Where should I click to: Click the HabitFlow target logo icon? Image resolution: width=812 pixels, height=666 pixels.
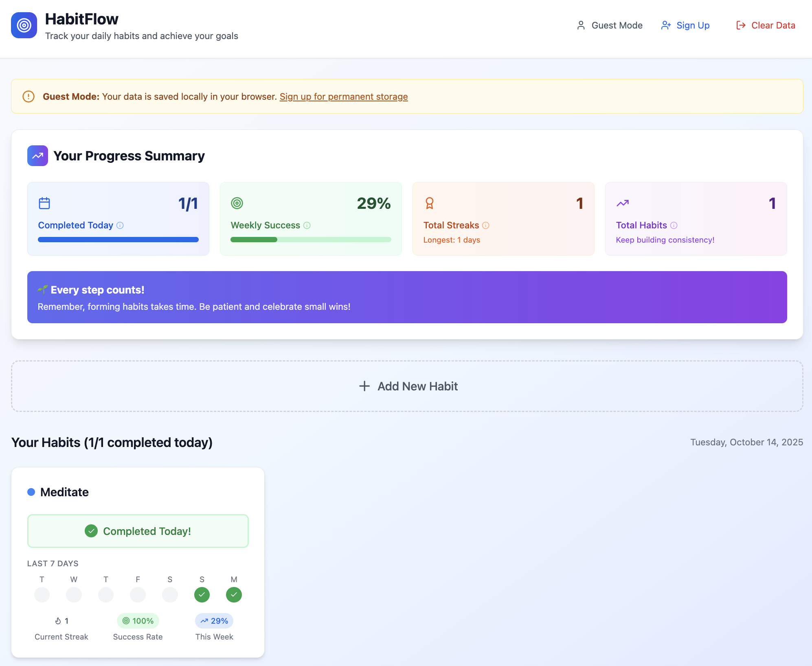[x=24, y=25]
